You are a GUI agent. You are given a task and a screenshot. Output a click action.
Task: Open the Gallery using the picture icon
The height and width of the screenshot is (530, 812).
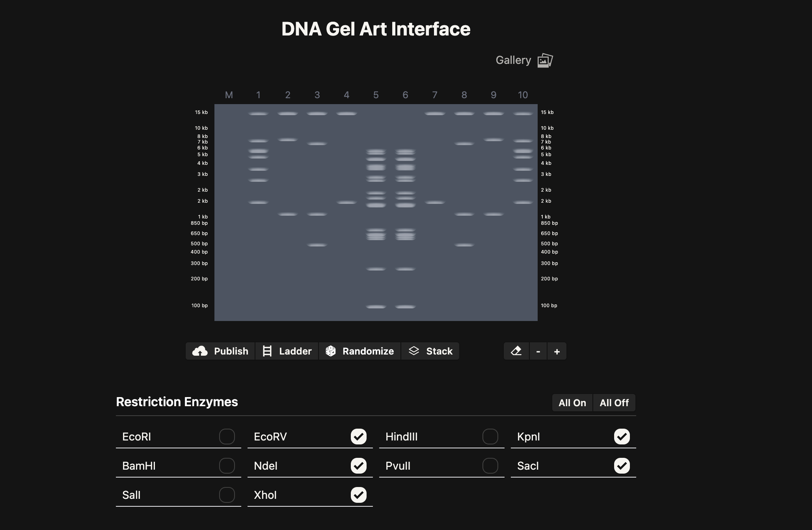545,60
